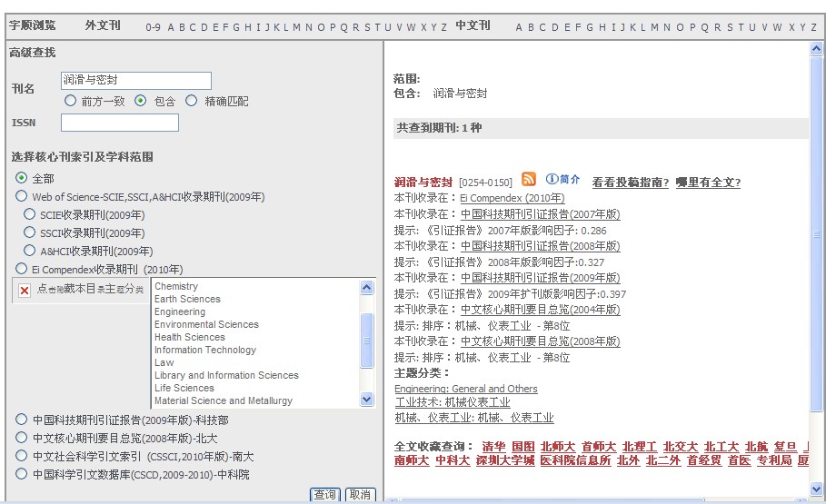The image size is (826, 504).
Task: Open 字顺浏览 alphabetical browse heading
Action: click(32, 25)
